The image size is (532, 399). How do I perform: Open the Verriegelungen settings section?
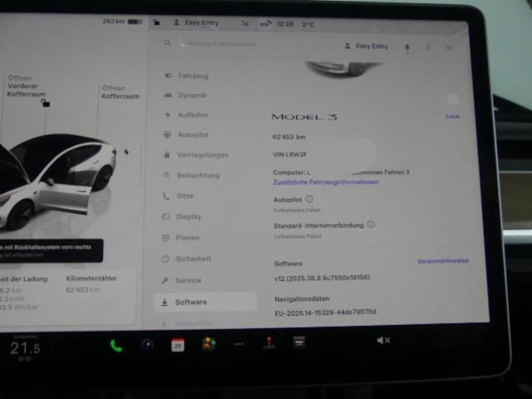[202, 155]
